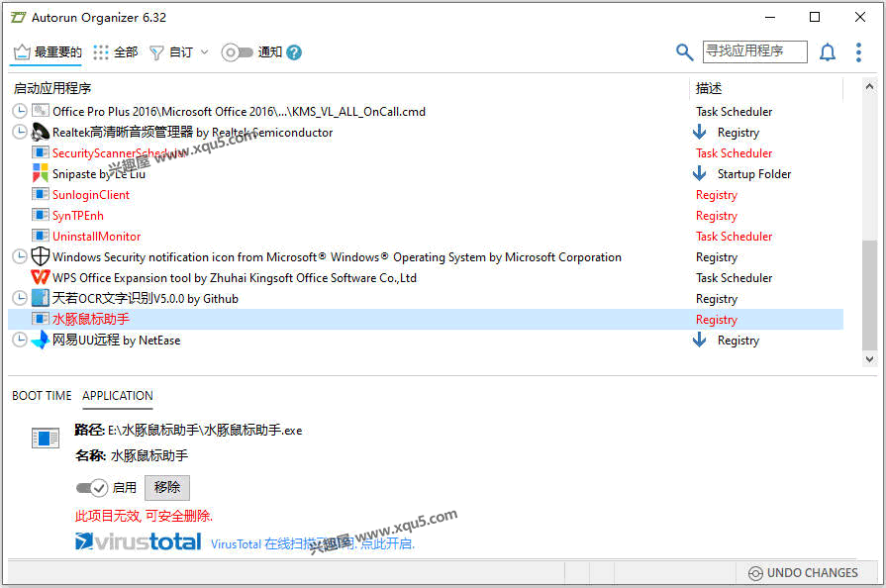
Task: Click the search magnifier icon
Action: (x=685, y=51)
